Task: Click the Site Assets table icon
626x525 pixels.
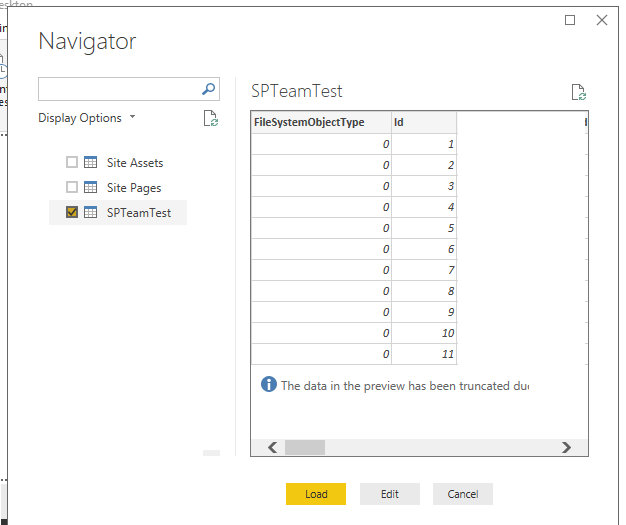Action: click(x=90, y=162)
